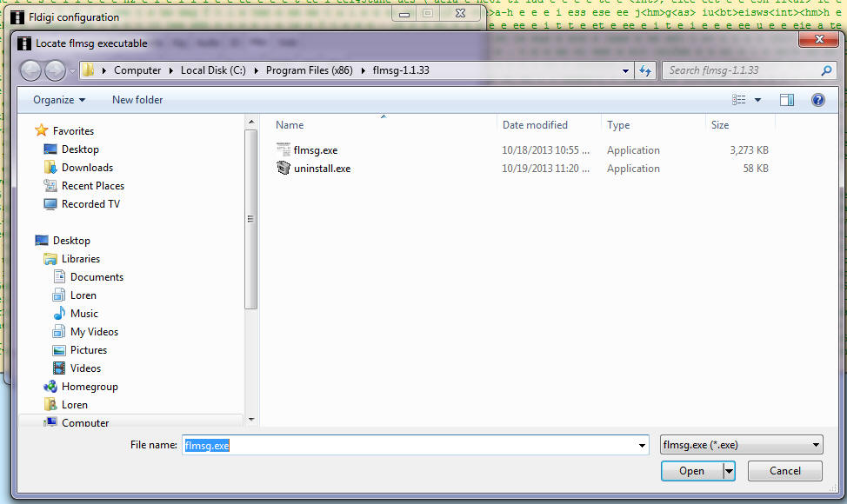
Task: Expand the arrow after Local Disk (C:)
Action: click(256, 70)
